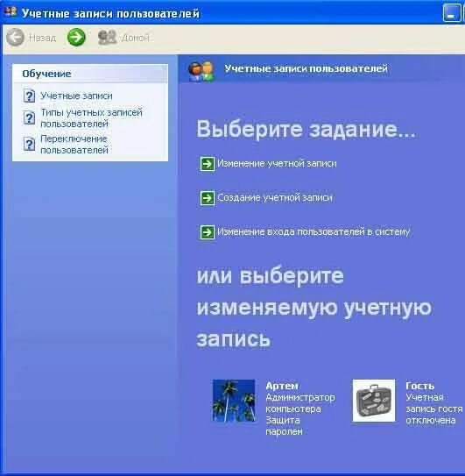Open Изменение учетной записи task
The height and width of the screenshot is (476, 465).
[277, 164]
